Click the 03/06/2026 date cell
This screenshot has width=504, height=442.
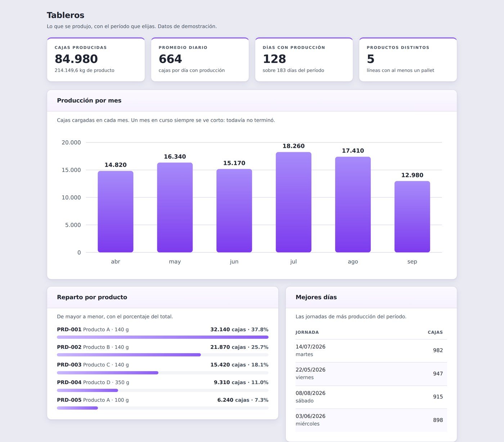click(x=310, y=416)
